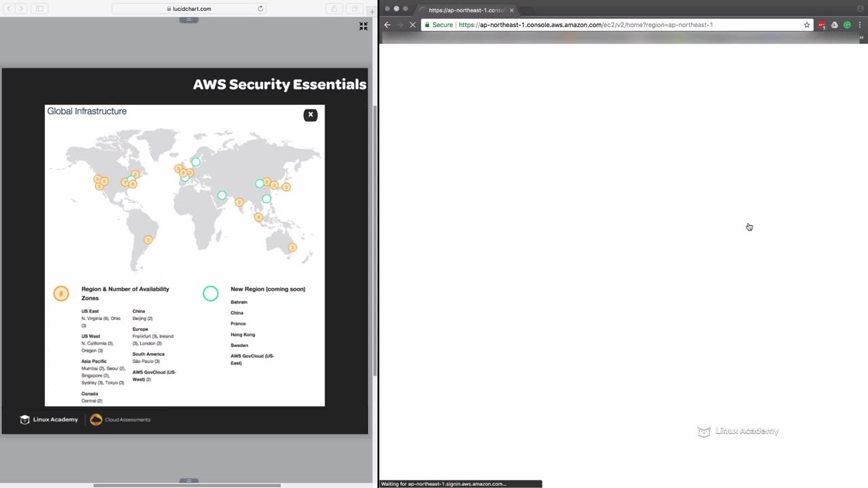Click the Linux Academy logo in slide footer
The width and height of the screenshot is (868, 488).
[x=49, y=420]
